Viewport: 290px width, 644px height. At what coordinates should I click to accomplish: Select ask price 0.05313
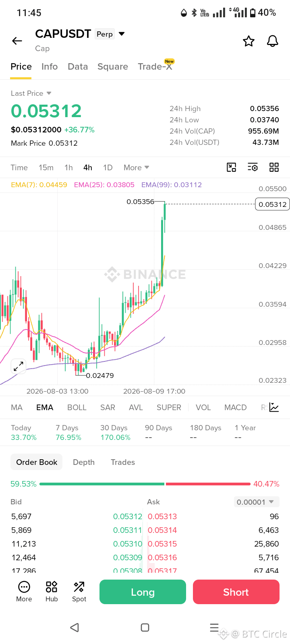(162, 516)
